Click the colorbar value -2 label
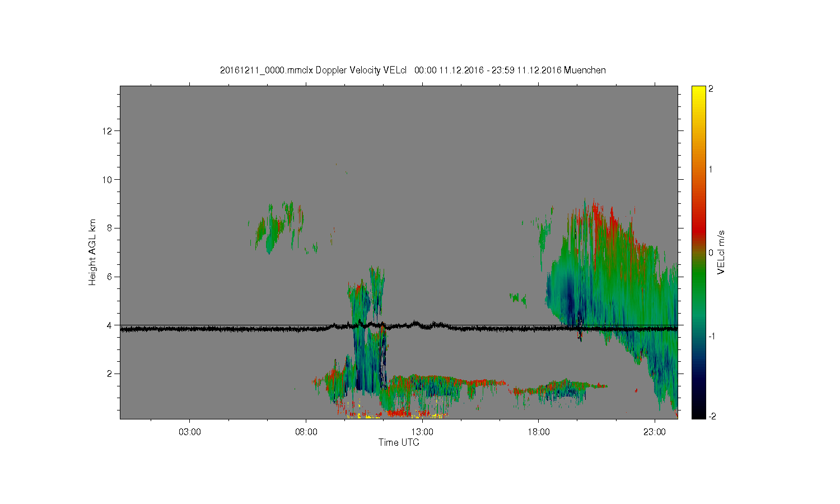Screen dimensions: 840x504 tap(712, 416)
